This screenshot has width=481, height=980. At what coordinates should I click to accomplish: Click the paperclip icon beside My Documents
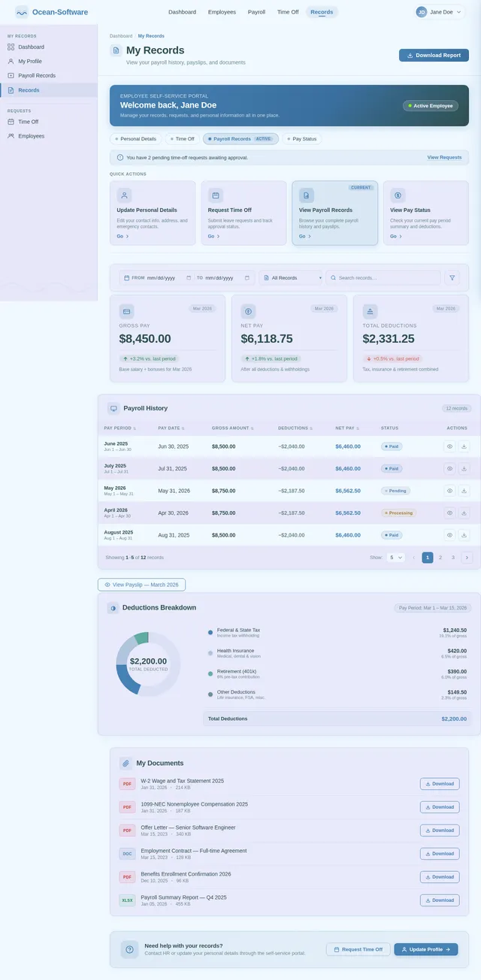pyautogui.click(x=126, y=764)
